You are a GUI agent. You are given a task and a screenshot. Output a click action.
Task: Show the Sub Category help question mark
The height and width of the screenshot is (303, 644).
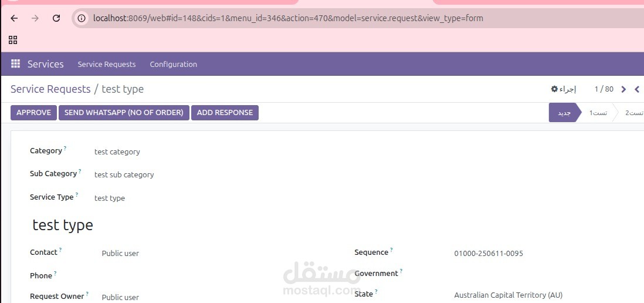[80, 171]
